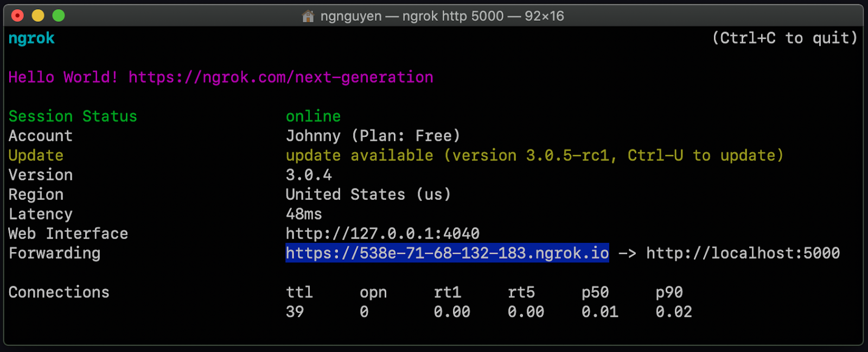Click the p50 value '0.01'

600,312
